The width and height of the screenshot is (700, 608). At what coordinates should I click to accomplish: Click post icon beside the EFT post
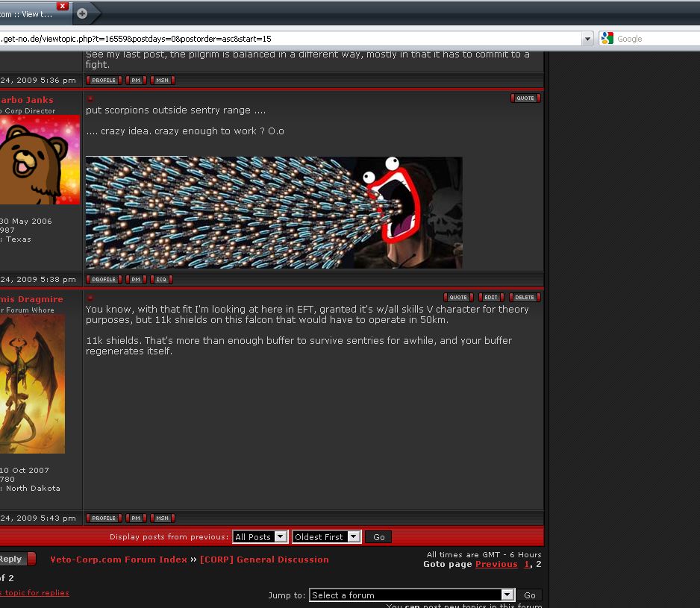coord(90,298)
